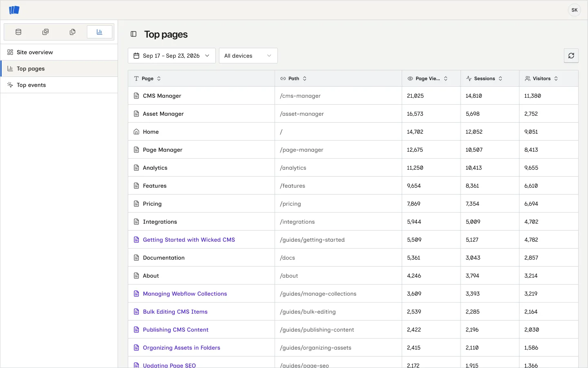
Task: Switch to the image assets sidebar tab
Action: 45,32
